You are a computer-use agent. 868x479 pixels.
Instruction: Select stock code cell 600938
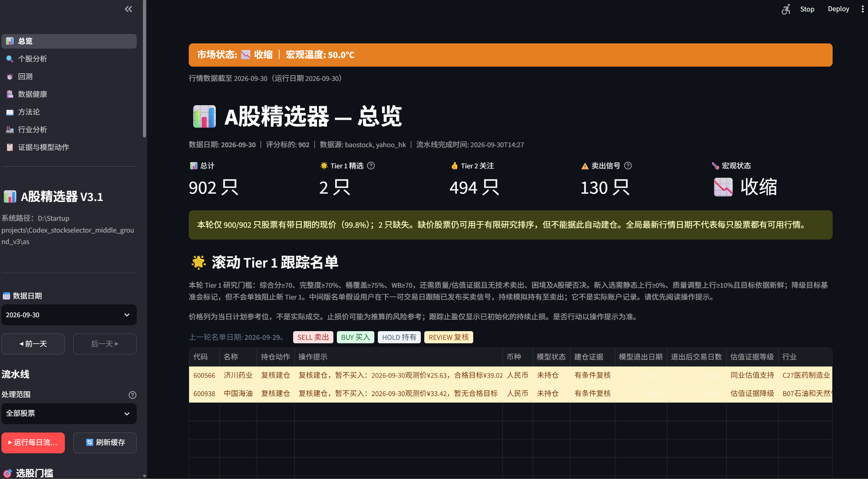pos(204,394)
